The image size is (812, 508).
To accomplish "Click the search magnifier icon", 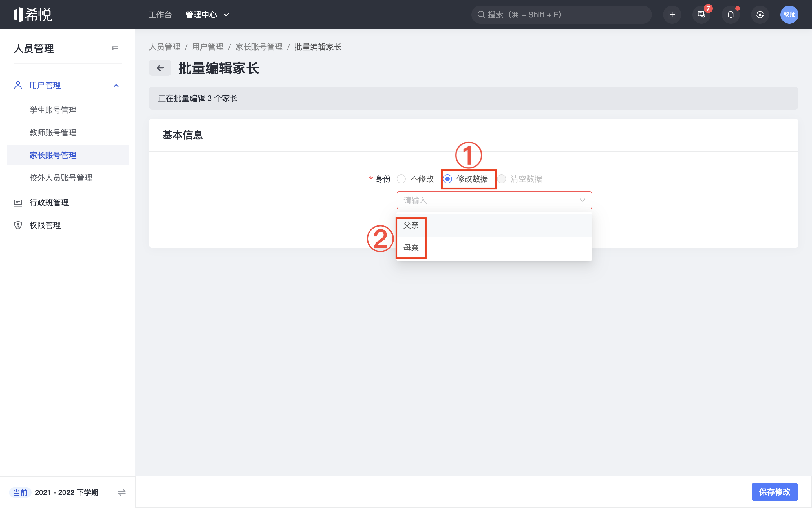I will [x=481, y=15].
